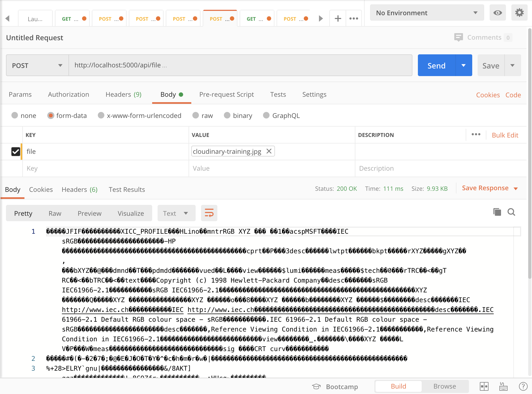Toggle word wrap on the response body
Image resolution: width=532 pixels, height=394 pixels.
point(209,213)
